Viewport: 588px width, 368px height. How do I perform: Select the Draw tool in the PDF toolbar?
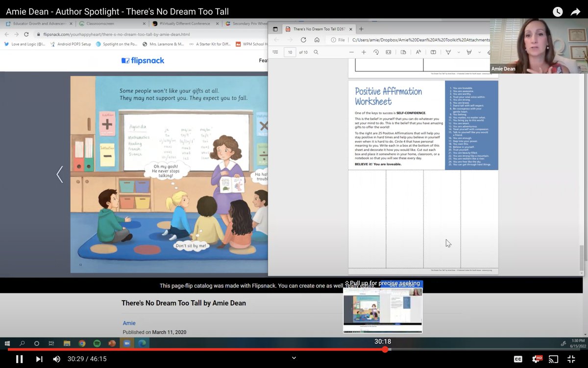point(449,52)
